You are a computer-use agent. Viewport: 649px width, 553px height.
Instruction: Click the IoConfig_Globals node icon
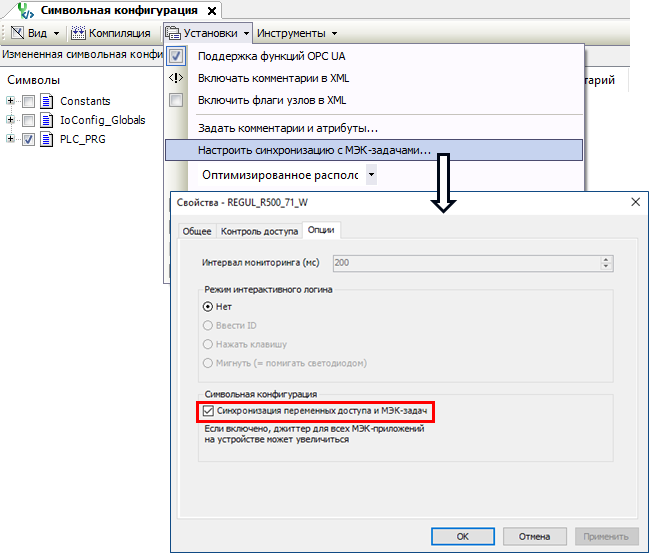tap(48, 120)
